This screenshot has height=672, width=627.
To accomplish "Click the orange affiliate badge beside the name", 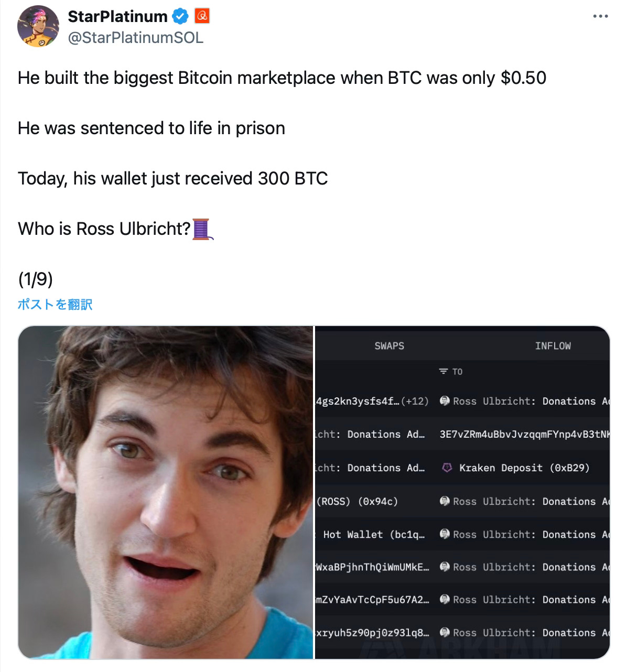I will tap(202, 17).
